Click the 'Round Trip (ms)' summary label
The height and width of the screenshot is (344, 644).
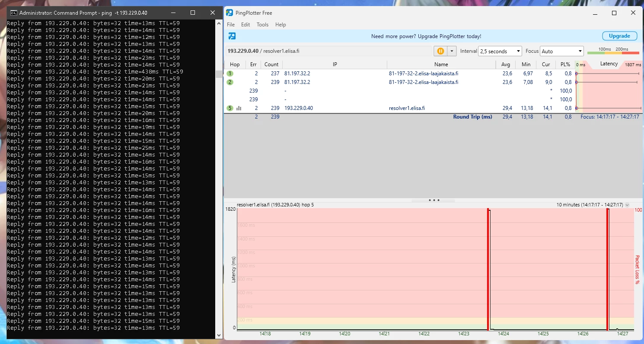472,117
